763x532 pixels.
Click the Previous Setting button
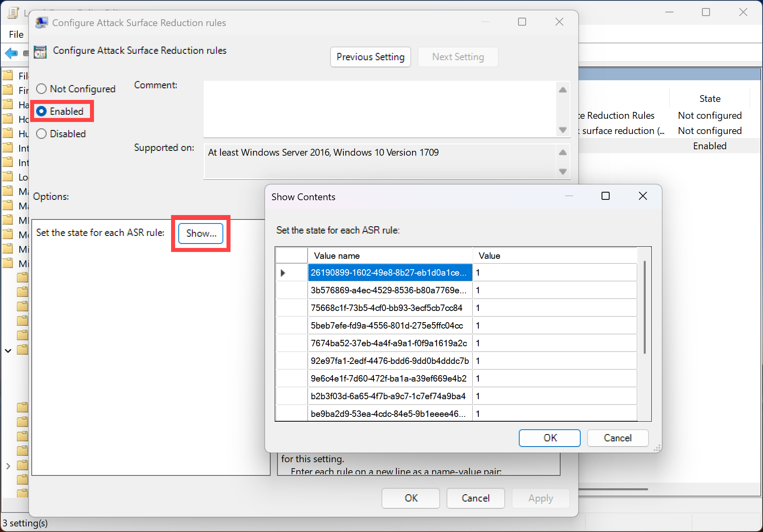[x=370, y=57]
